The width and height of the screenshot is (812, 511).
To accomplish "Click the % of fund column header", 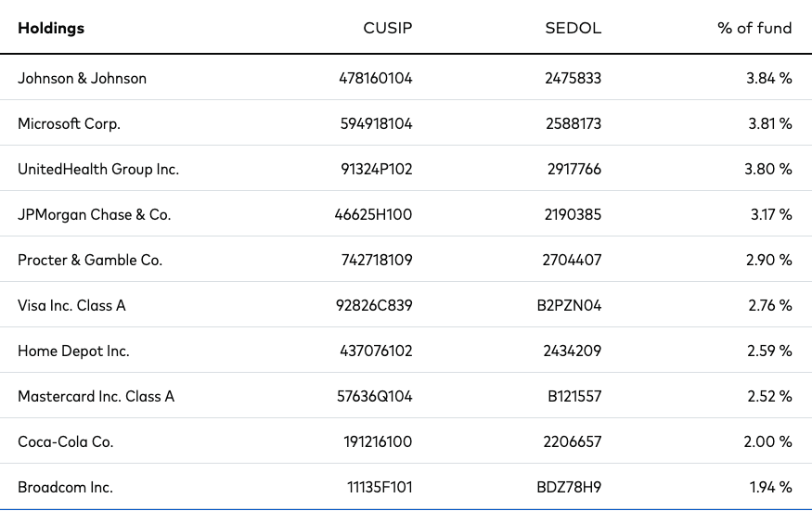I will pyautogui.click(x=754, y=28).
